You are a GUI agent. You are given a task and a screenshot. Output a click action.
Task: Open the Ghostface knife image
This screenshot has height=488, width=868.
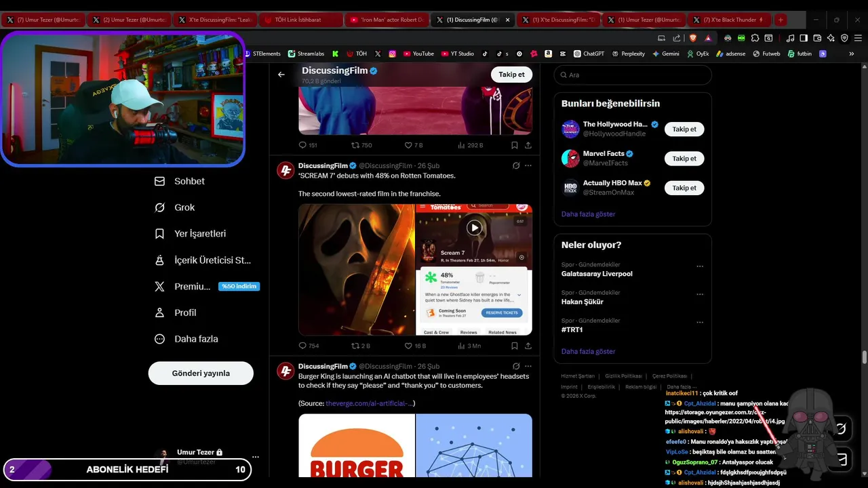(x=357, y=270)
